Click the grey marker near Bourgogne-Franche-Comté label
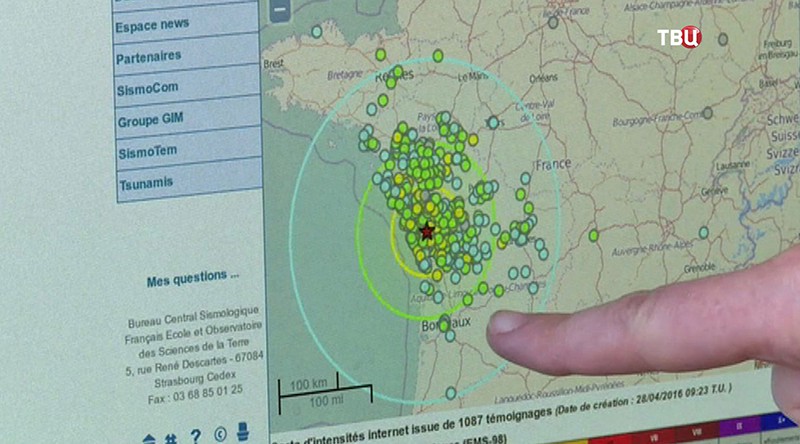800x444 pixels. pyautogui.click(x=708, y=113)
